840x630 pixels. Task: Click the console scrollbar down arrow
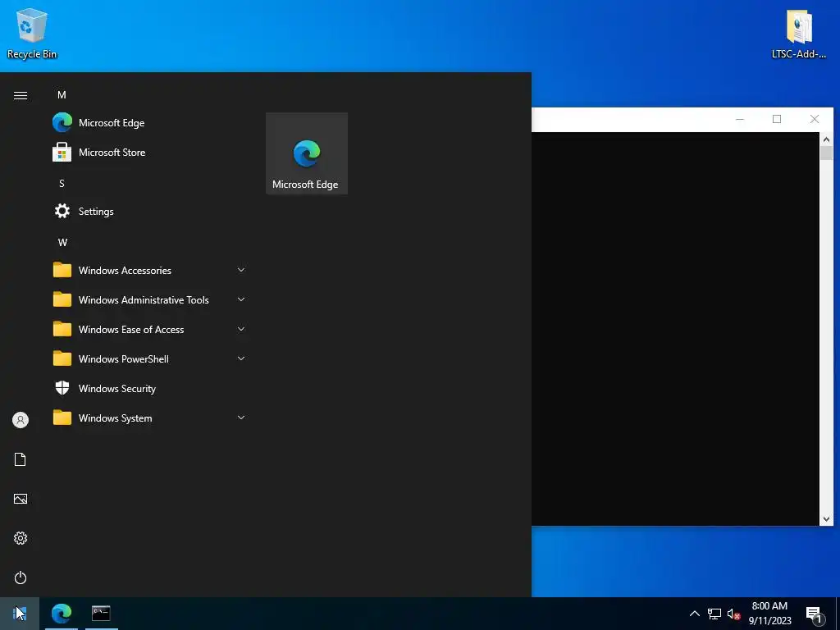[826, 518]
